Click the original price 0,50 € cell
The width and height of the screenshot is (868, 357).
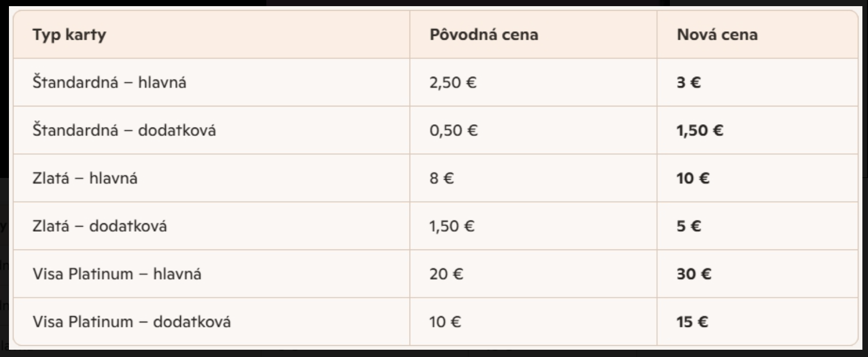(452, 131)
